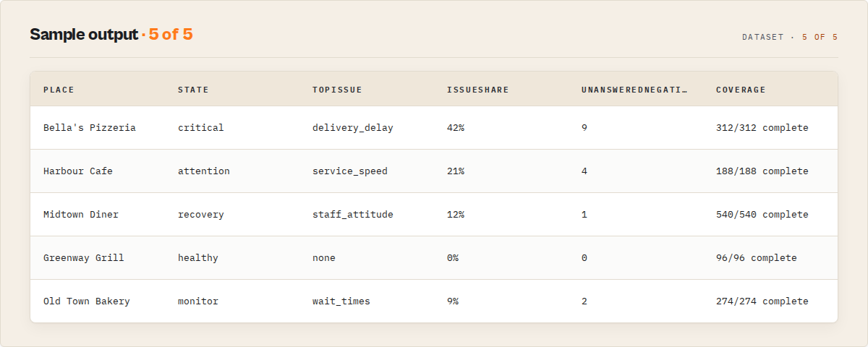Click the ISSUESHARE column header

pos(477,90)
